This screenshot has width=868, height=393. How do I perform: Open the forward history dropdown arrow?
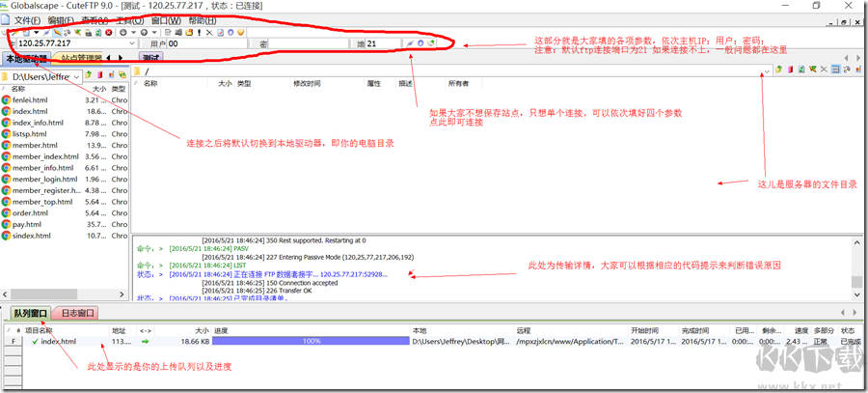(154, 32)
